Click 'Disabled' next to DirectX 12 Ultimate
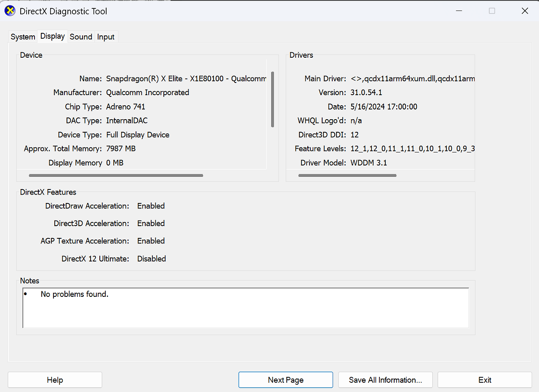Screen dimensions: 539x392 coord(152,259)
